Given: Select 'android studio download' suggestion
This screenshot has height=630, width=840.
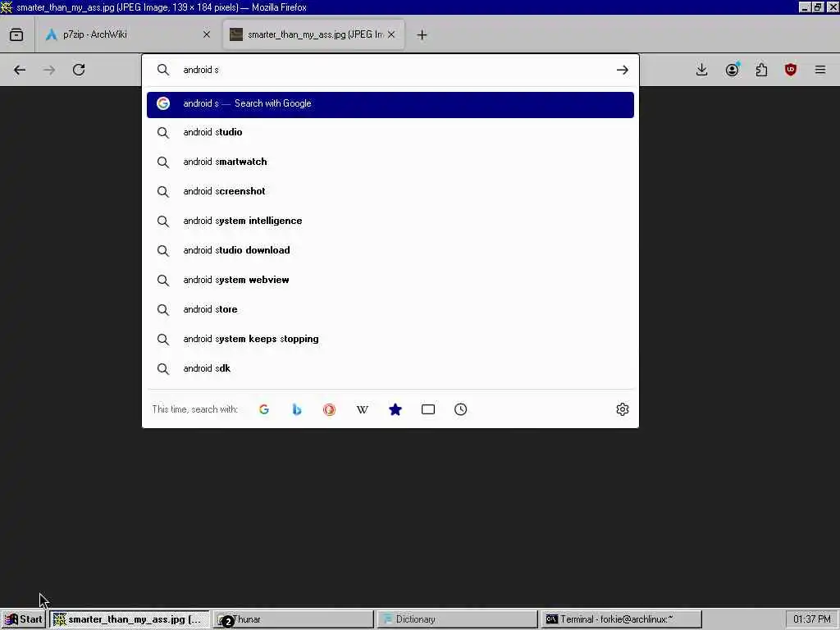Looking at the screenshot, I should click(x=390, y=250).
